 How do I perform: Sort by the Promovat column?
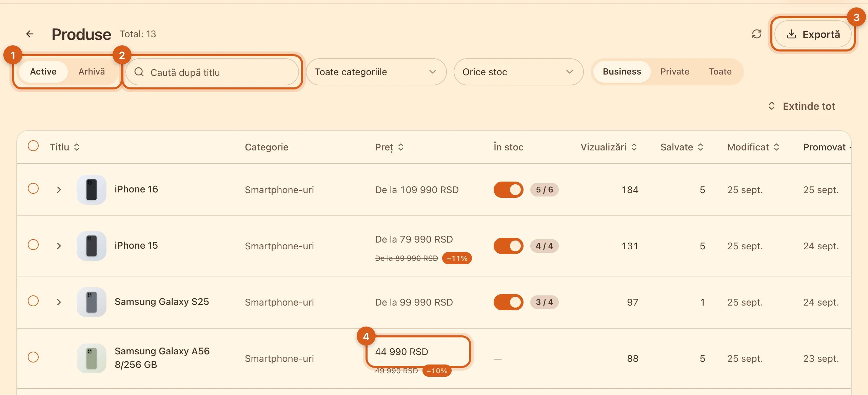click(x=827, y=147)
